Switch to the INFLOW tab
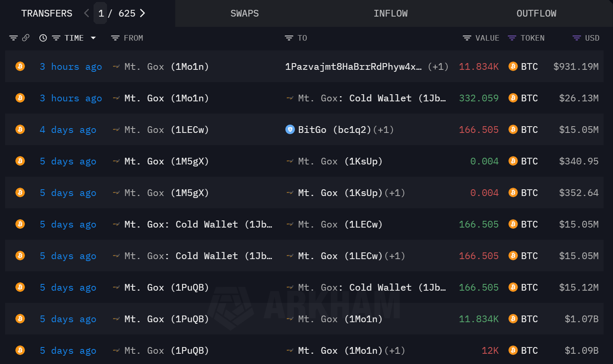 [391, 13]
